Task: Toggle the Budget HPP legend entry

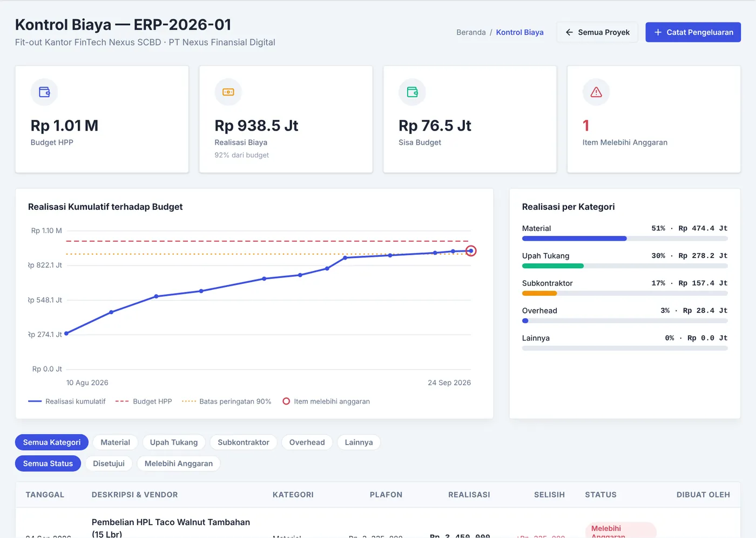Action: pos(144,401)
